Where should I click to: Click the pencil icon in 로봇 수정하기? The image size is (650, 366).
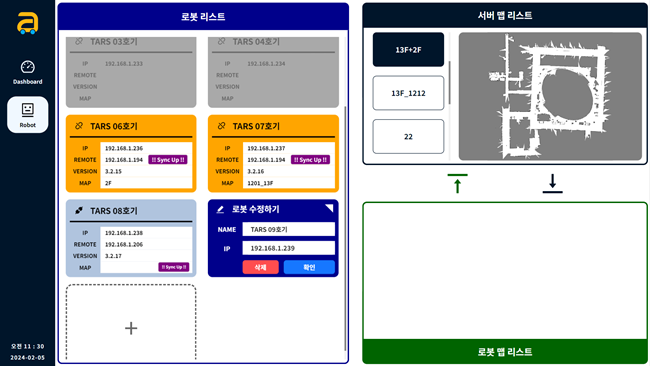coord(221,210)
